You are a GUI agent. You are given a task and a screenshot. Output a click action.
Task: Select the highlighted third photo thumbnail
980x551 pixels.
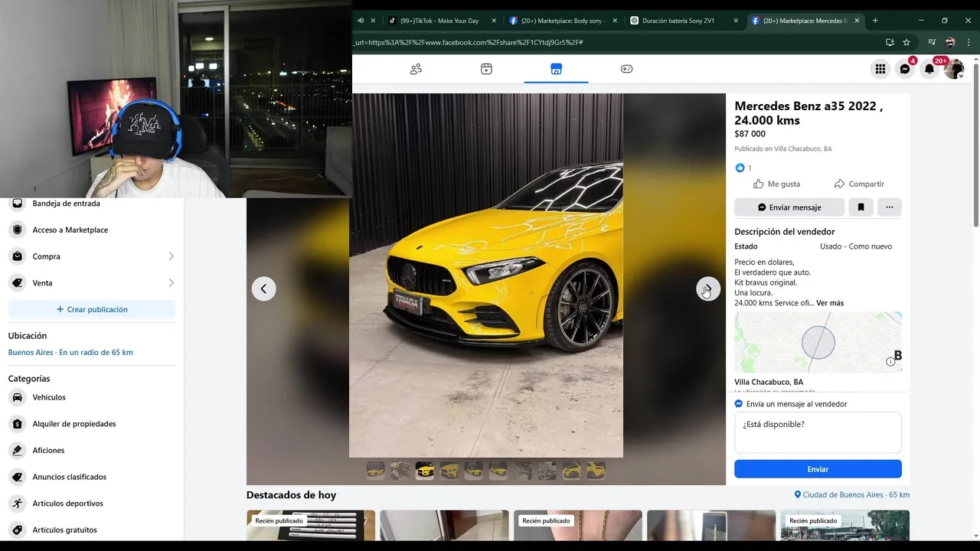pos(425,471)
